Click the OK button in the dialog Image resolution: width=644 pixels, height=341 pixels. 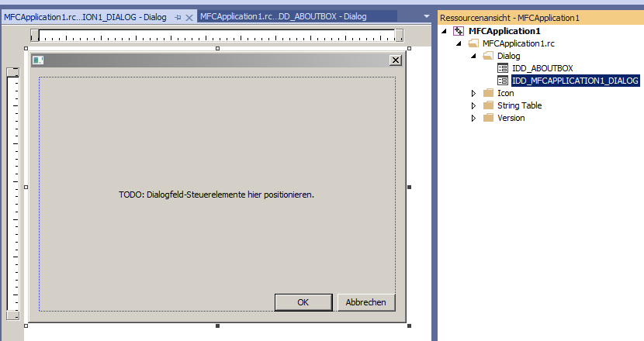(303, 302)
